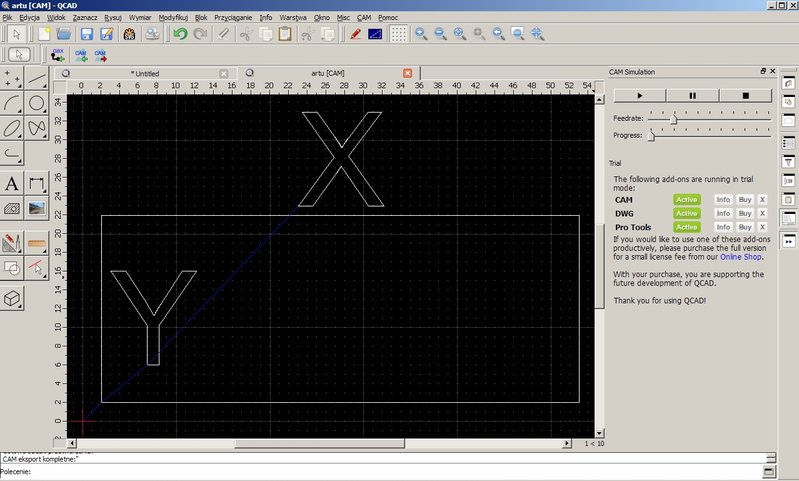Open the Ellipse tools flyout
The width and height of the screenshot is (799, 481).
click(x=12, y=128)
